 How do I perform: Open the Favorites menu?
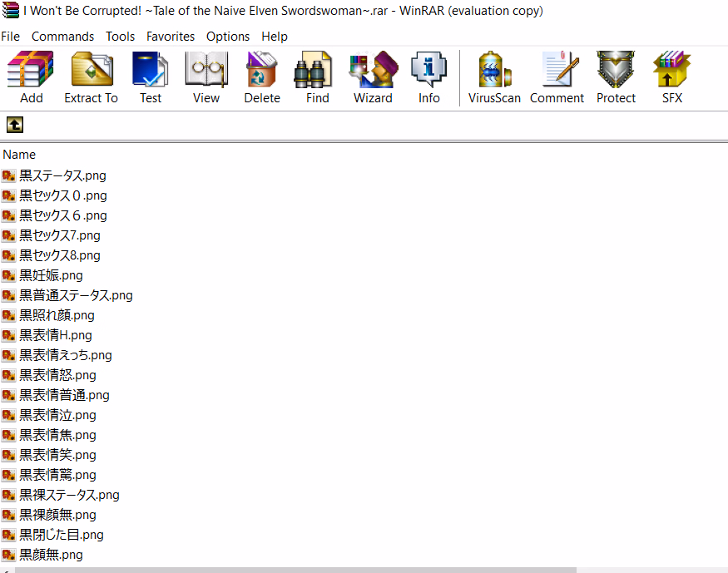[x=171, y=37]
